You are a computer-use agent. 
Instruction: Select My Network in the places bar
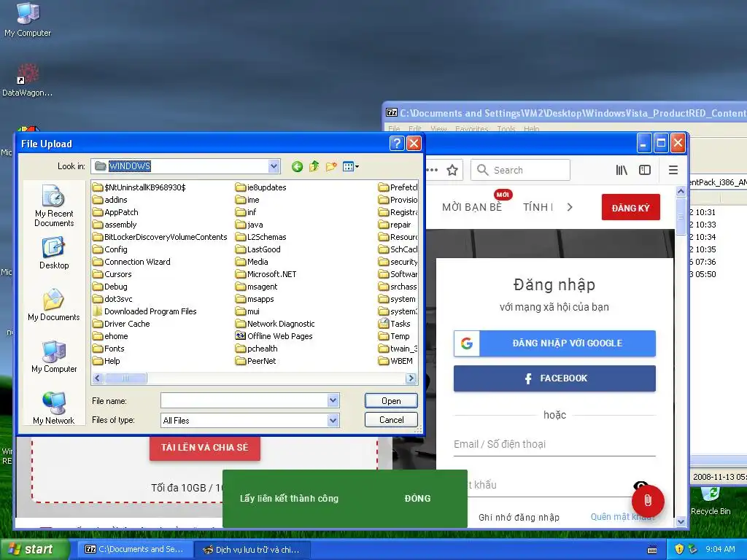[54, 408]
